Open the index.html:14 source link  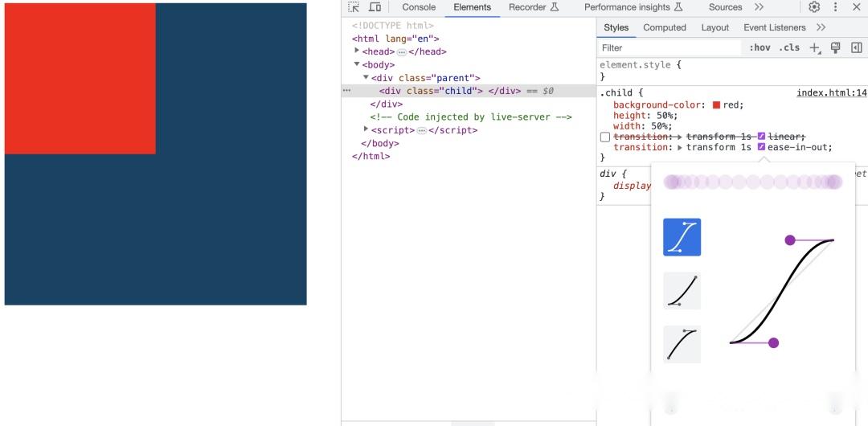click(832, 93)
